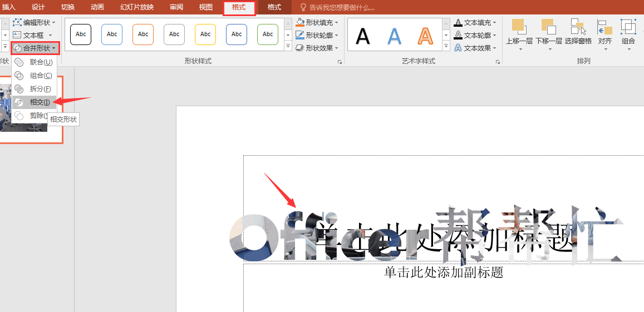Choose 组合(C) merge option
Screen dimensions: 644x312
coord(34,76)
